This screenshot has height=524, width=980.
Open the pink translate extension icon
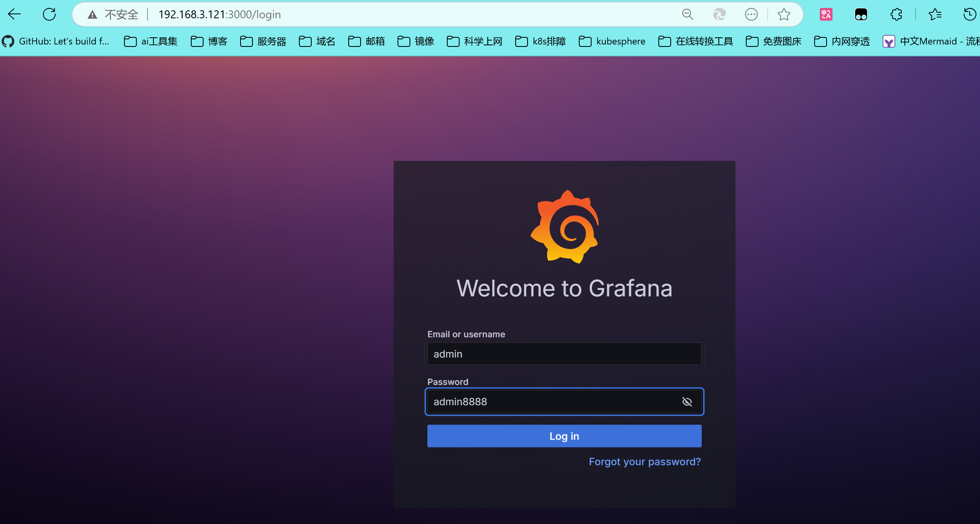(826, 15)
